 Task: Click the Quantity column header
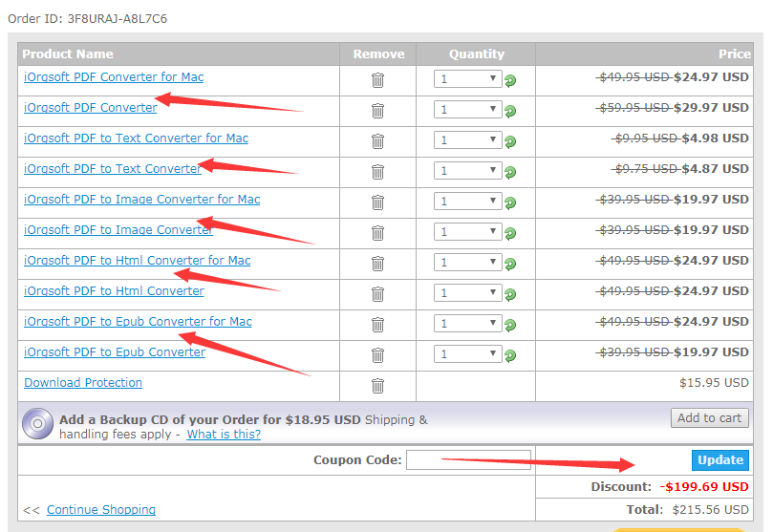coord(476,54)
